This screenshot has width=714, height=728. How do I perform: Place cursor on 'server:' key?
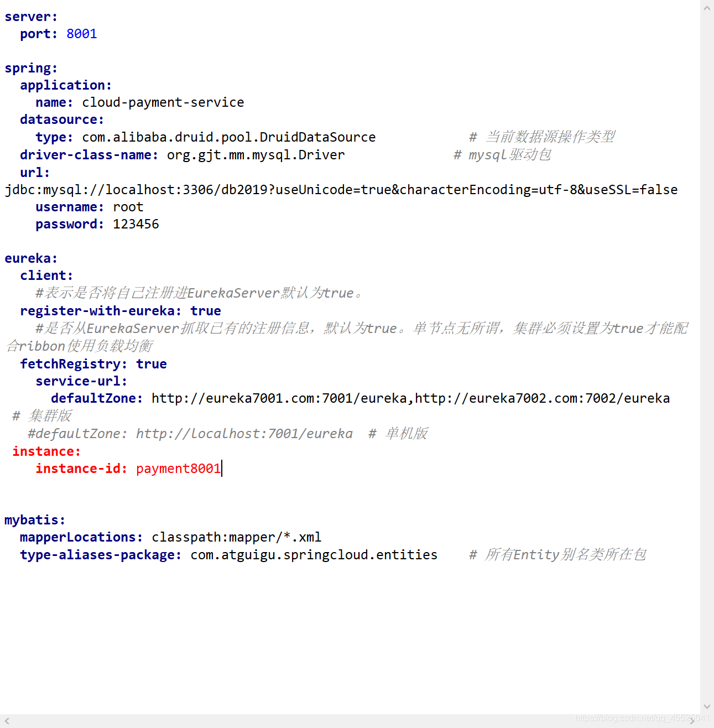pos(31,17)
